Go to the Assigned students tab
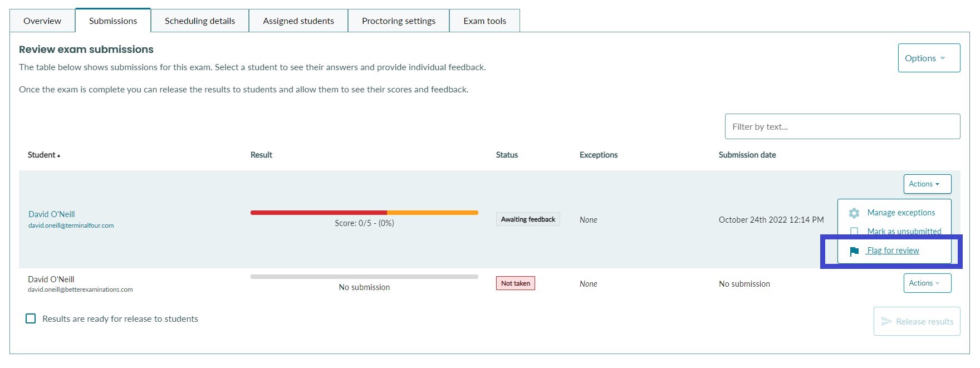Image resolution: width=980 pixels, height=368 pixels. pyautogui.click(x=298, y=21)
